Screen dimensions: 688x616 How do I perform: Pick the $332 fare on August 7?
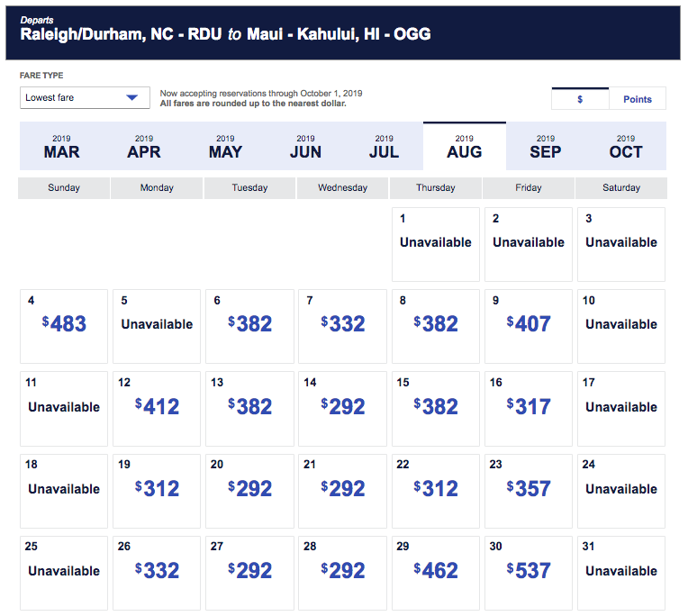pos(343,324)
